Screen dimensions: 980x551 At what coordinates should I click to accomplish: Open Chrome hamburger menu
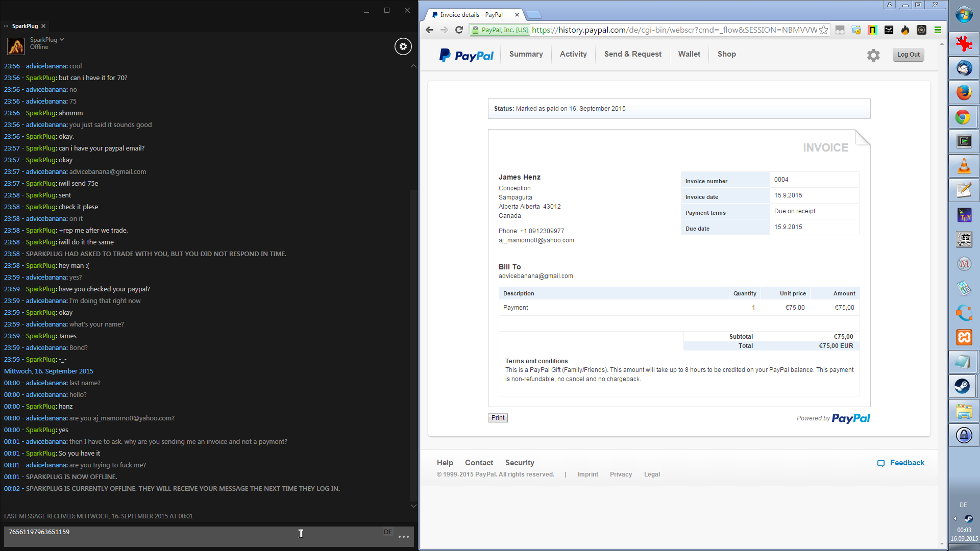pos(938,30)
